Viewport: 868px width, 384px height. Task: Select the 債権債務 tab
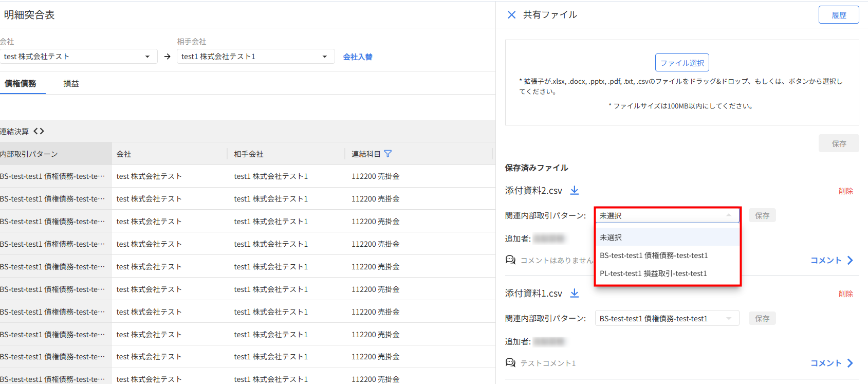(21, 84)
